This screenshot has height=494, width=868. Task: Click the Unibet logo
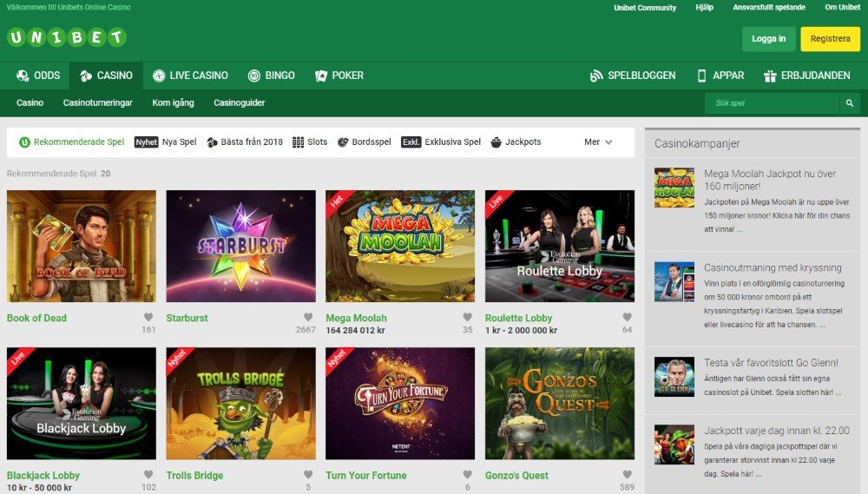[67, 37]
